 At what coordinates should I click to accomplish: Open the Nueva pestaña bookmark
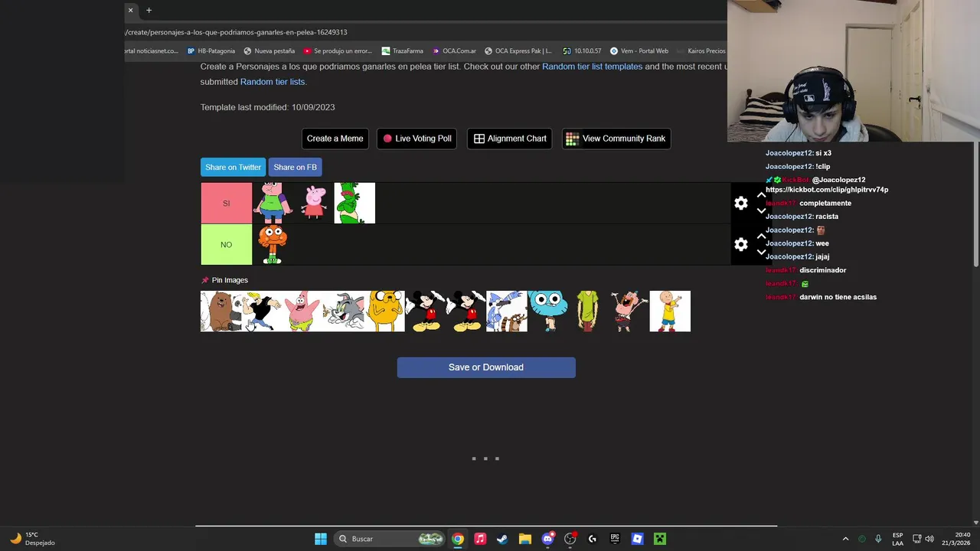(269, 51)
